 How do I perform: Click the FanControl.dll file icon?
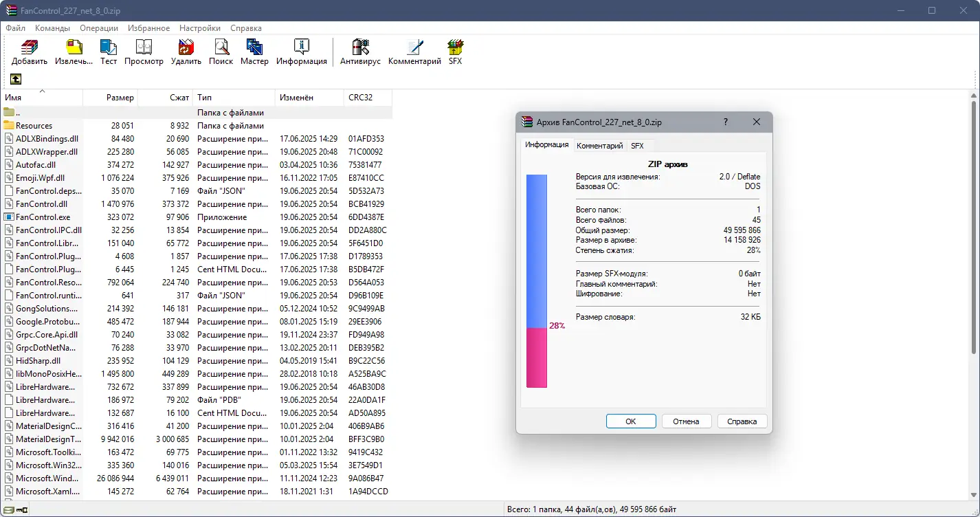tap(9, 204)
